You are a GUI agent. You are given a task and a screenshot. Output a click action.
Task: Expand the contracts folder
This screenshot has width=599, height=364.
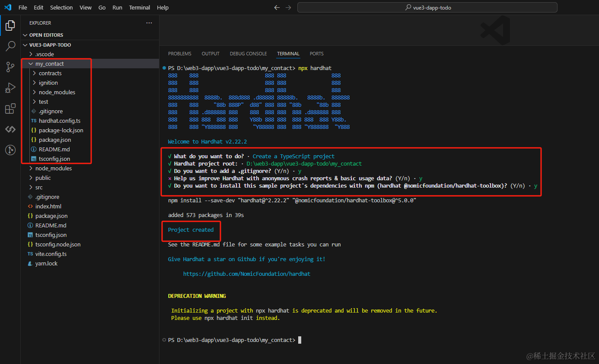tap(90, 73)
